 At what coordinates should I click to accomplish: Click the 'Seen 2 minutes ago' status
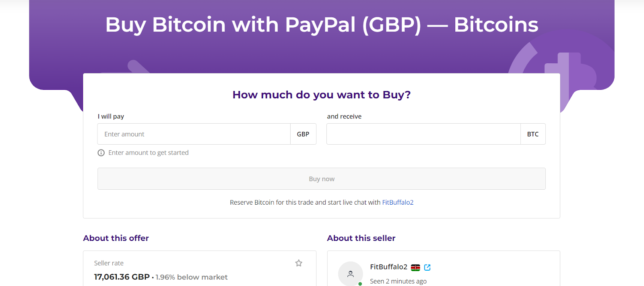click(398, 281)
